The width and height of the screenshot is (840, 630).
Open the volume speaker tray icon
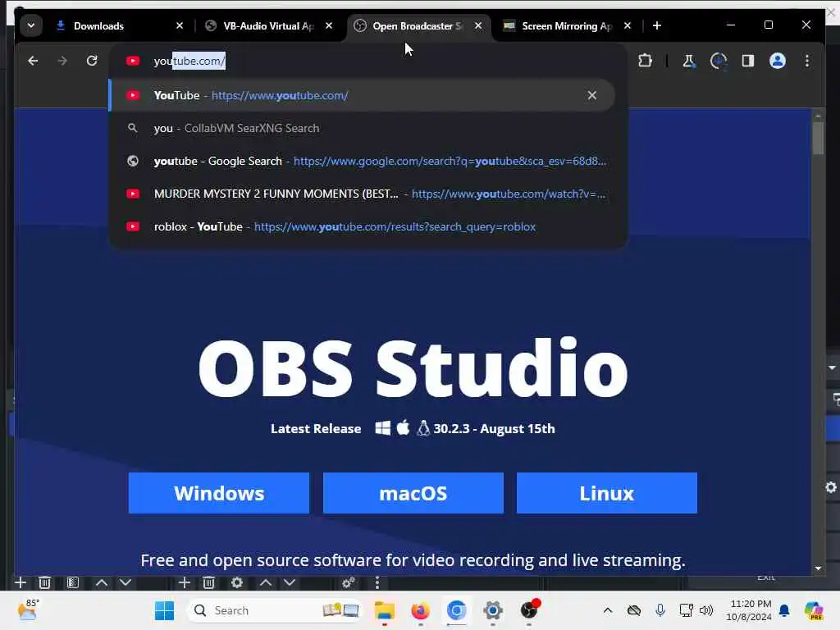tap(706, 610)
